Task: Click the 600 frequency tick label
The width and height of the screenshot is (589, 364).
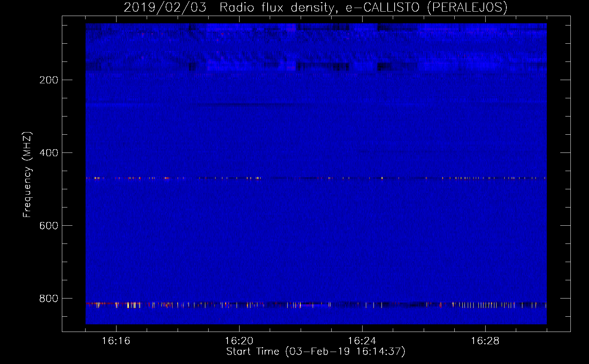Action: tap(49, 226)
